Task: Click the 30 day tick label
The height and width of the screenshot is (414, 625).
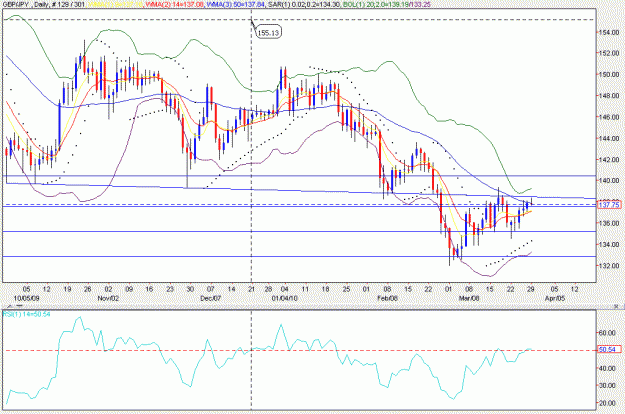Action: 190,289
